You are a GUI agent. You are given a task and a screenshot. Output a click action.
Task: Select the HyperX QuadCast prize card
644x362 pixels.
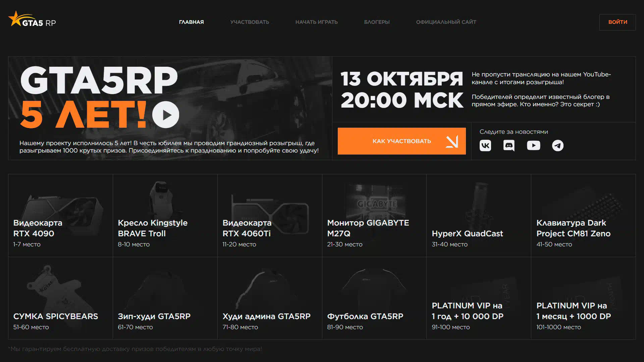479,216
